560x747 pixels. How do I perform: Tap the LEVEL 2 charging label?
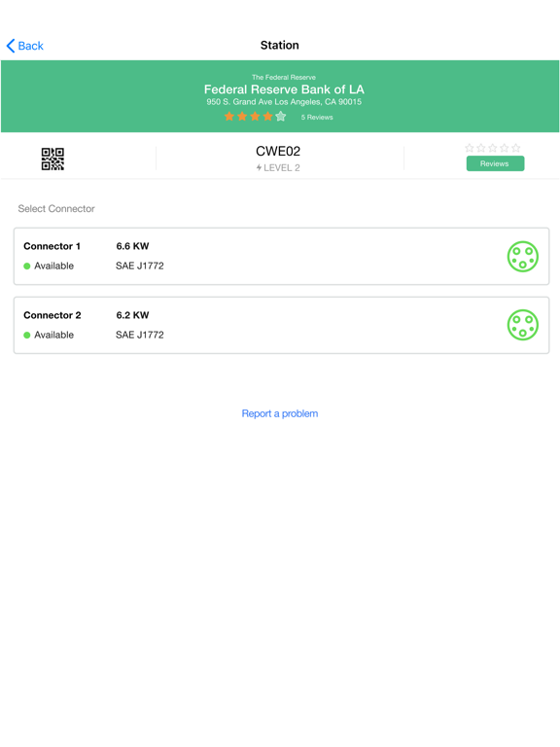pos(282,167)
